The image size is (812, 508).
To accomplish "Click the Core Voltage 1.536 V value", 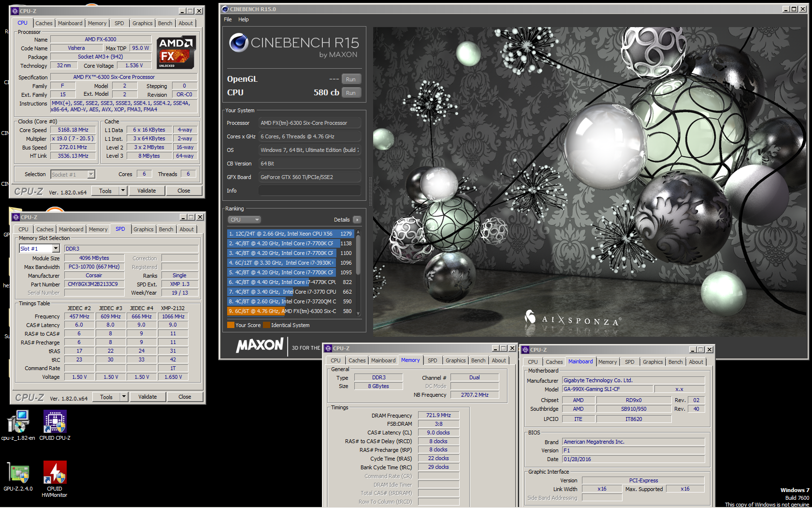I will click(x=134, y=65).
